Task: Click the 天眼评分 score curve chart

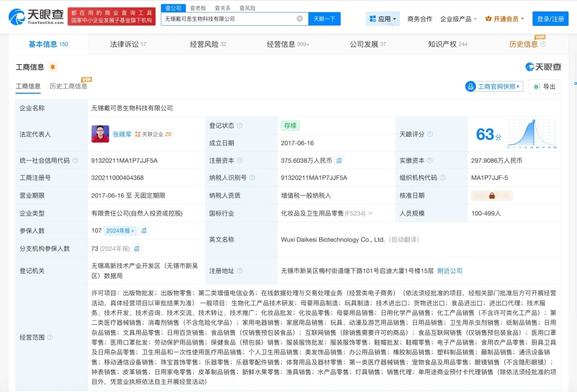Action: pos(534,134)
